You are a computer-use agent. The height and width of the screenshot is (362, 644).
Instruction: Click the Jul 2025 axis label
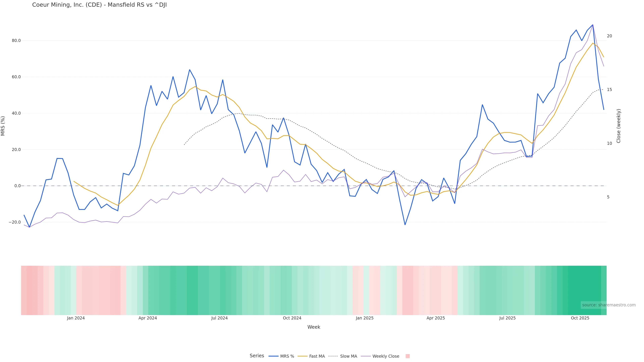click(507, 318)
